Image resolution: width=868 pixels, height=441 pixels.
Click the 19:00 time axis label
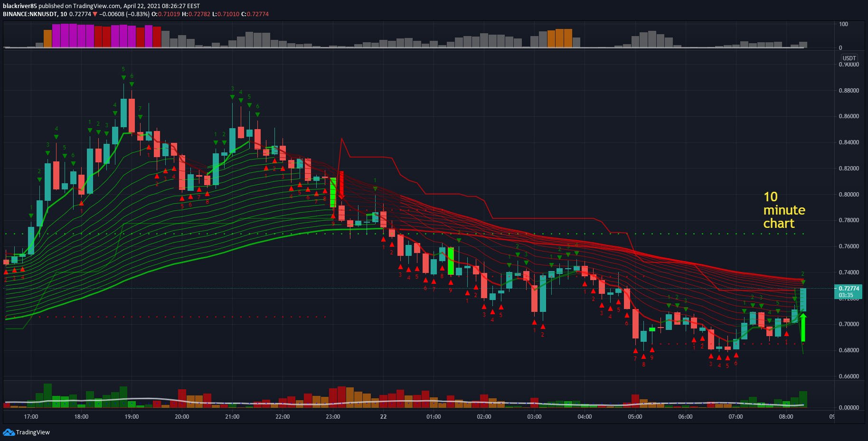[x=132, y=417]
